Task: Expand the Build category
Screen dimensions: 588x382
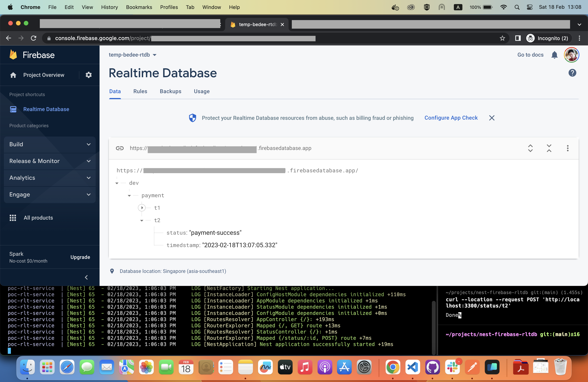Action: [x=50, y=144]
